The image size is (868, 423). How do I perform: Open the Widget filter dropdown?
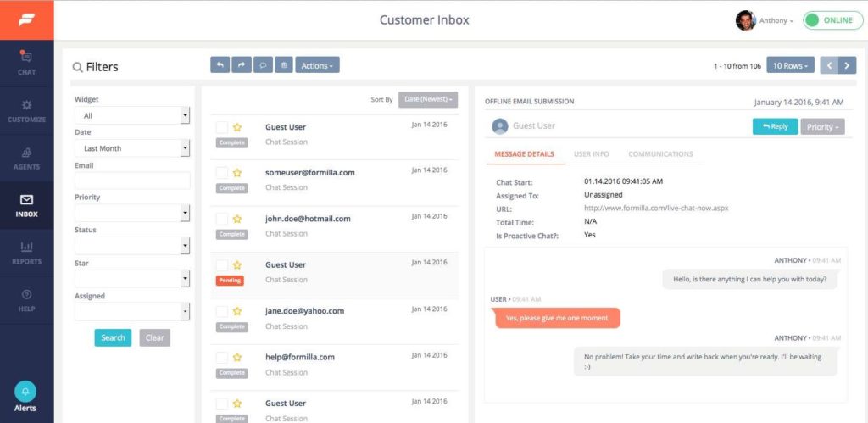click(132, 116)
